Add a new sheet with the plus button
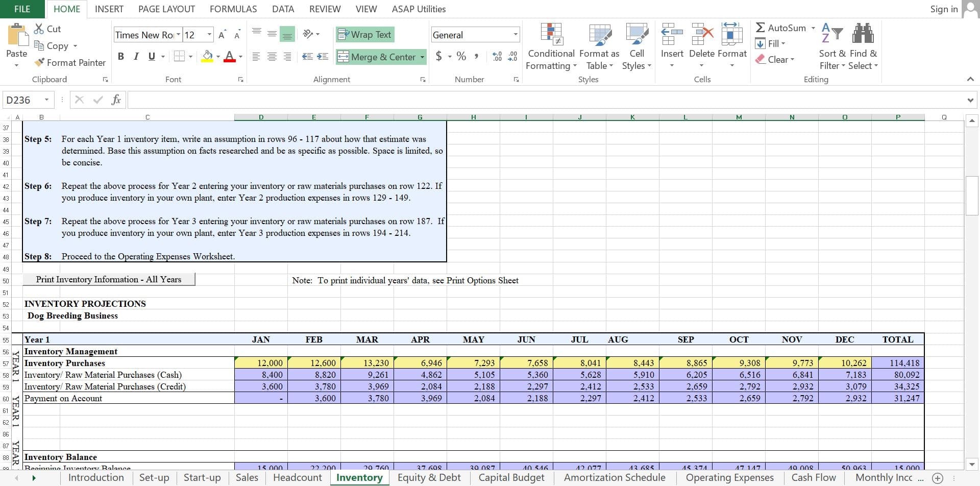Image resolution: width=980 pixels, height=486 pixels. tap(937, 478)
